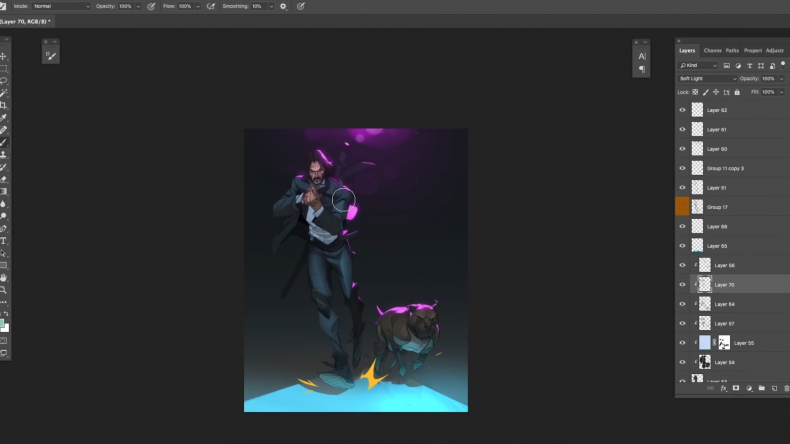This screenshot has height=444, width=790.
Task: Hide Layer 62
Action: tap(682, 110)
